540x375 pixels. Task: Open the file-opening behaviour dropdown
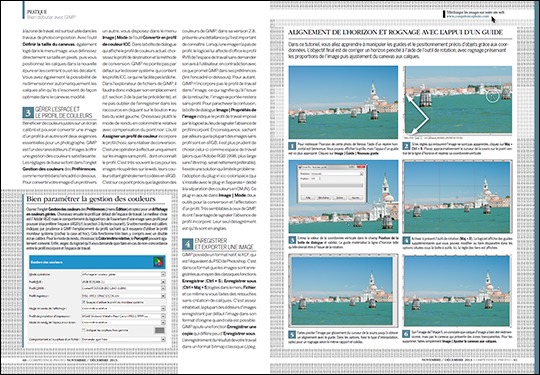pos(123,339)
